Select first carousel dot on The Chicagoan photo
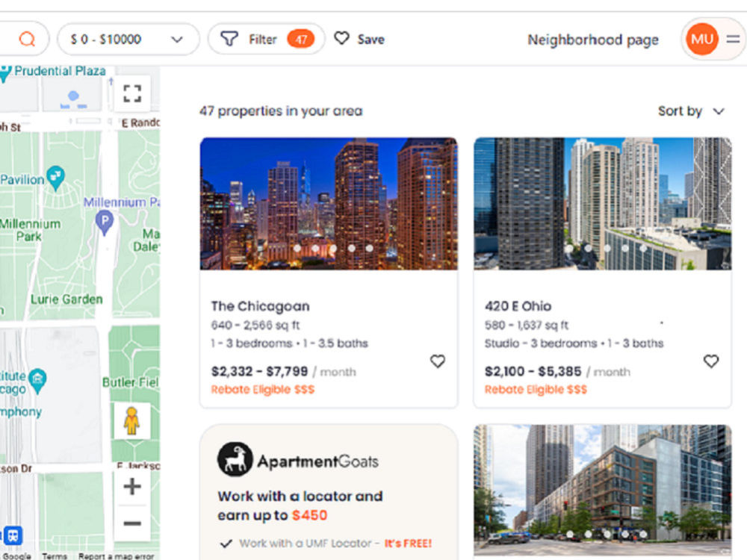This screenshot has width=747, height=560. (297, 248)
